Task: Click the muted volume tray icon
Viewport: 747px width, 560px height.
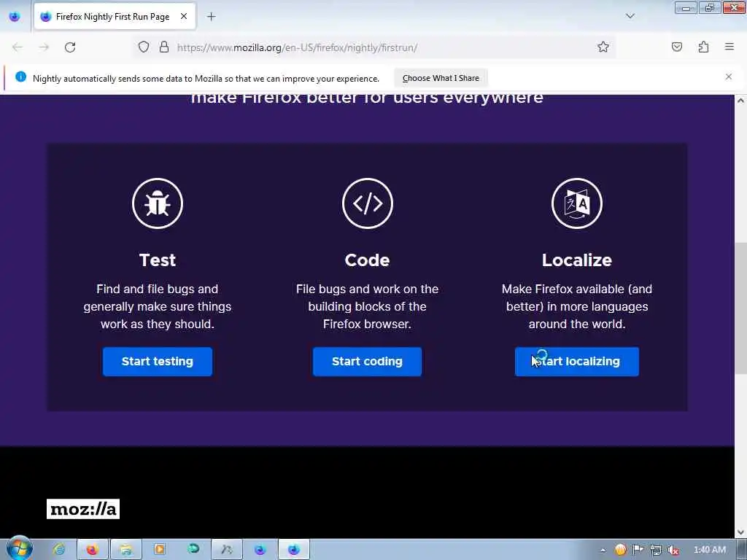Action: tap(673, 550)
